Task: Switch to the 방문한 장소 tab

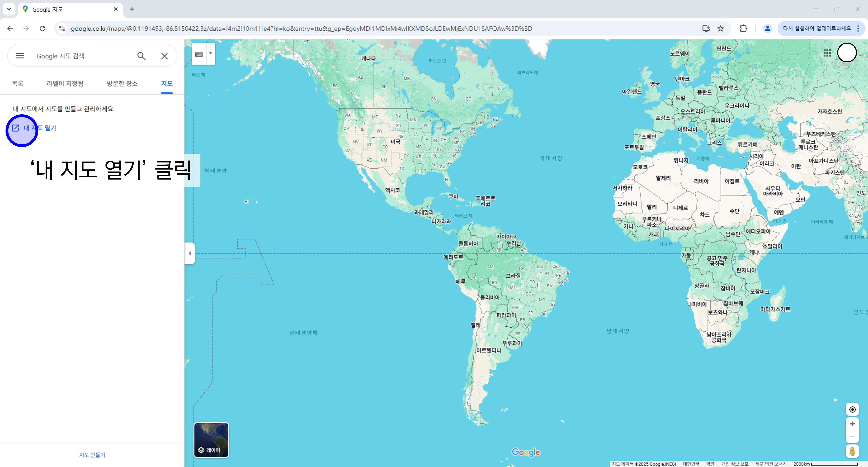Action: pos(122,83)
